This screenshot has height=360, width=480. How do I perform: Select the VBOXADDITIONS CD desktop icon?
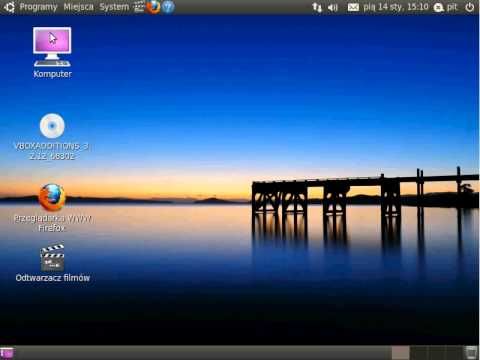(x=52, y=126)
